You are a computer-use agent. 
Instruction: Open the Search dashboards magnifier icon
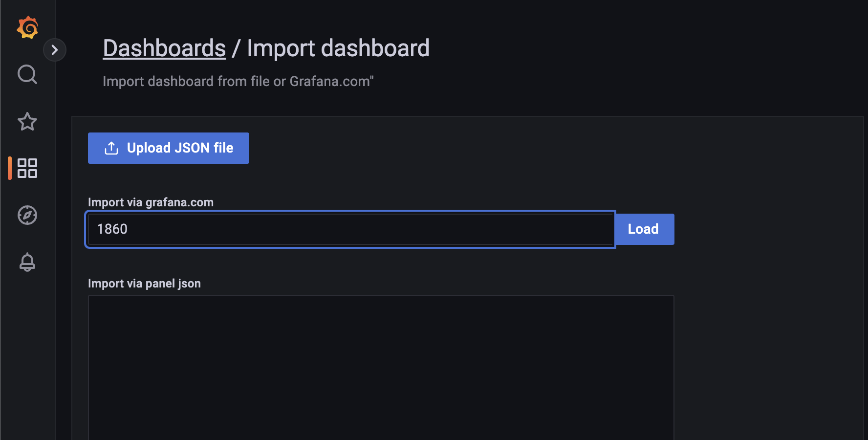click(27, 74)
